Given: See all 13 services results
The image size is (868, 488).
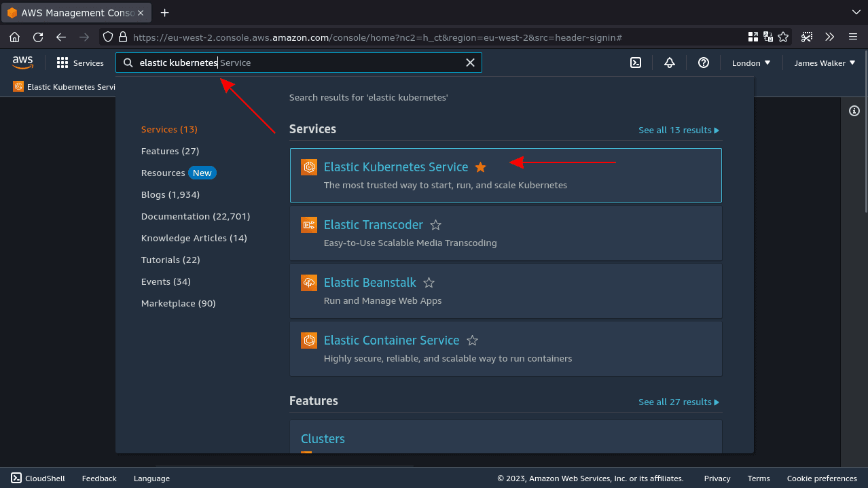Looking at the screenshot, I should click(679, 130).
